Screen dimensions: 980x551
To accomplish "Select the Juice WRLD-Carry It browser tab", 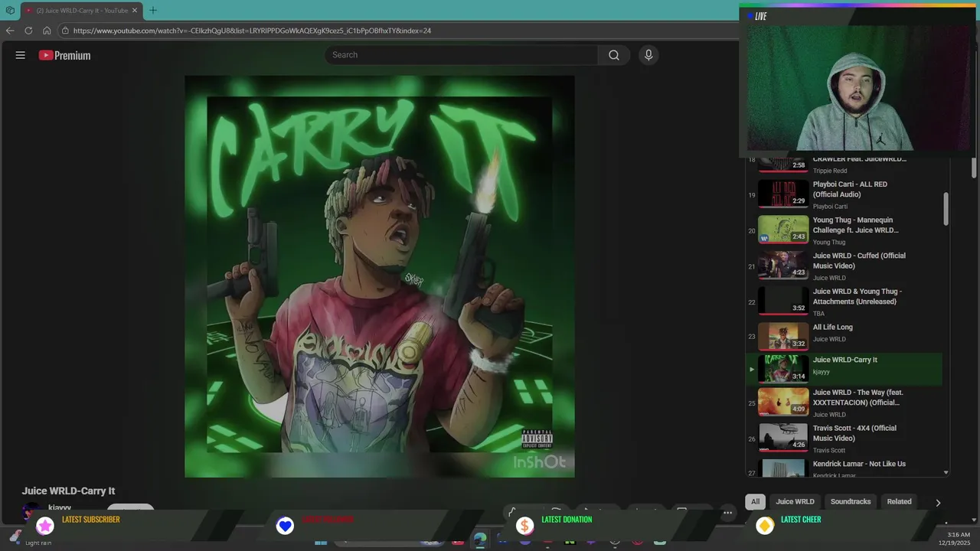I will pyautogui.click(x=81, y=11).
